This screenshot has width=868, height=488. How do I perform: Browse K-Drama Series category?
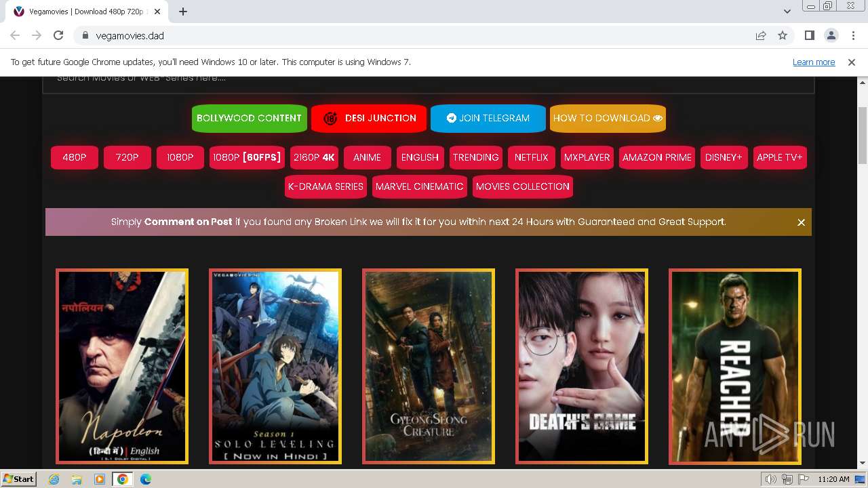pos(325,186)
